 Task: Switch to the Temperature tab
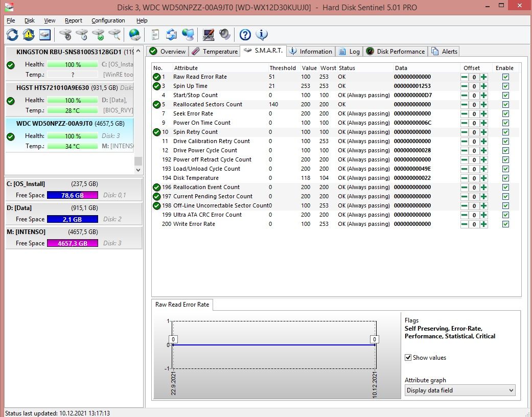coord(215,52)
